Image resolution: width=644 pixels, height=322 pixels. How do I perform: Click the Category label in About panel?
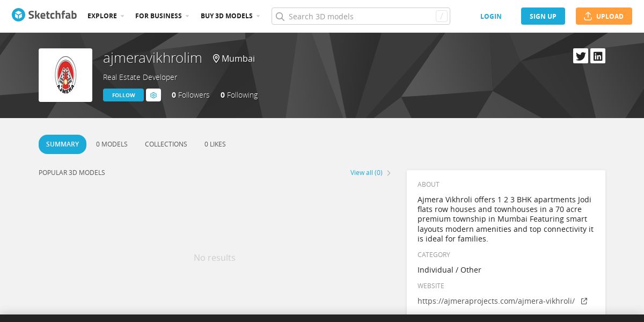point(434,255)
